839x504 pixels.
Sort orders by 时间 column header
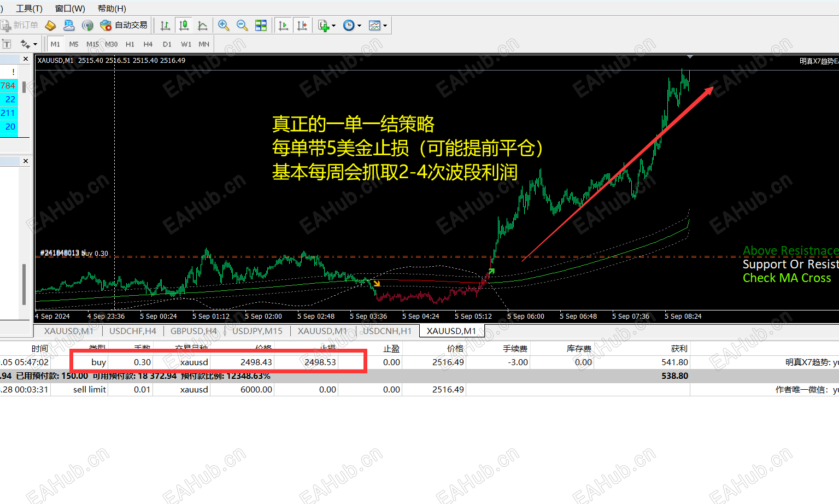39,348
